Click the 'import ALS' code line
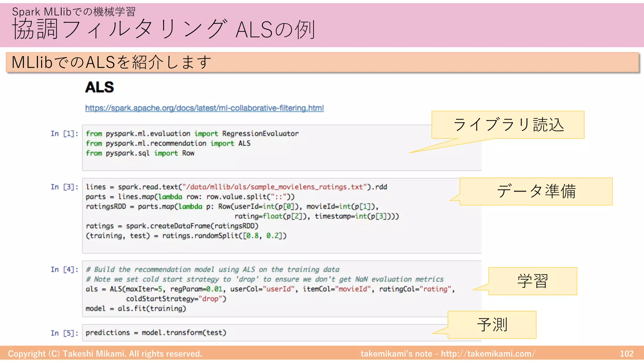 click(x=168, y=143)
